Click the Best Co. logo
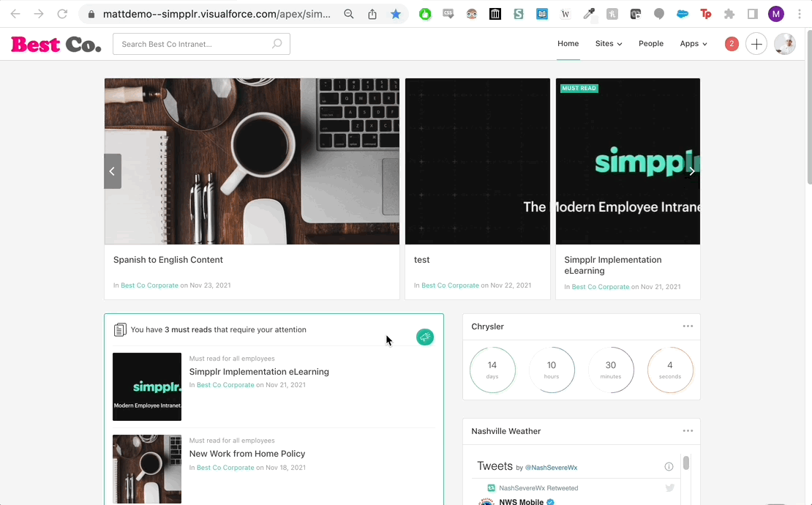This screenshot has height=505, width=812. click(56, 45)
